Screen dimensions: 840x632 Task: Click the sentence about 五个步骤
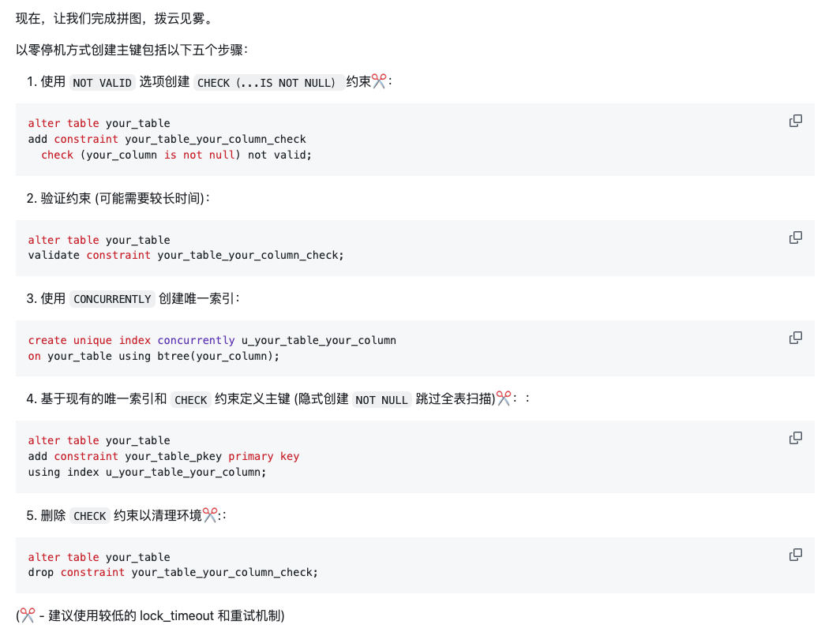pyautogui.click(x=132, y=50)
